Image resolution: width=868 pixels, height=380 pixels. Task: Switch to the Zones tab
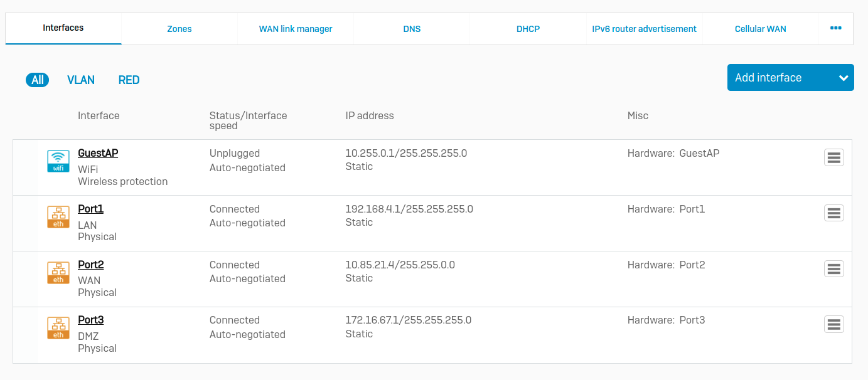pyautogui.click(x=179, y=29)
